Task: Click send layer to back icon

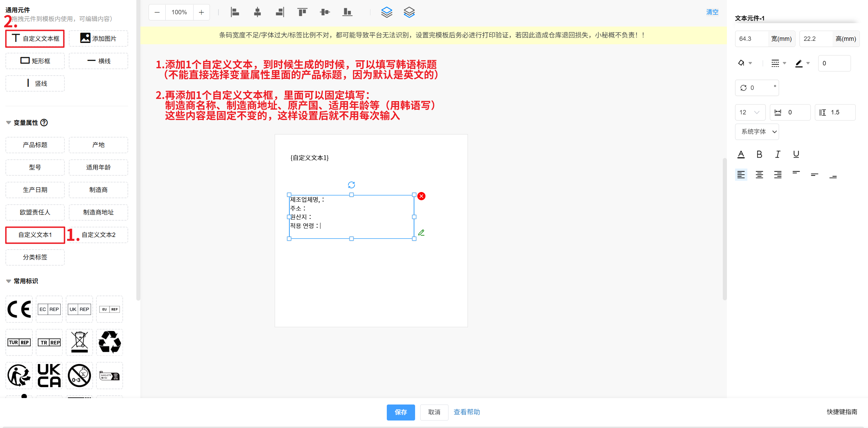Action: tap(409, 12)
